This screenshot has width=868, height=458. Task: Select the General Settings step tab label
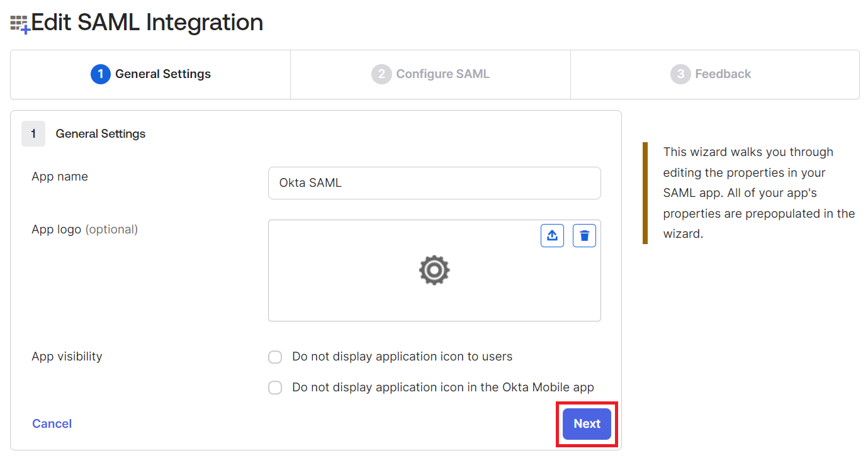(163, 74)
